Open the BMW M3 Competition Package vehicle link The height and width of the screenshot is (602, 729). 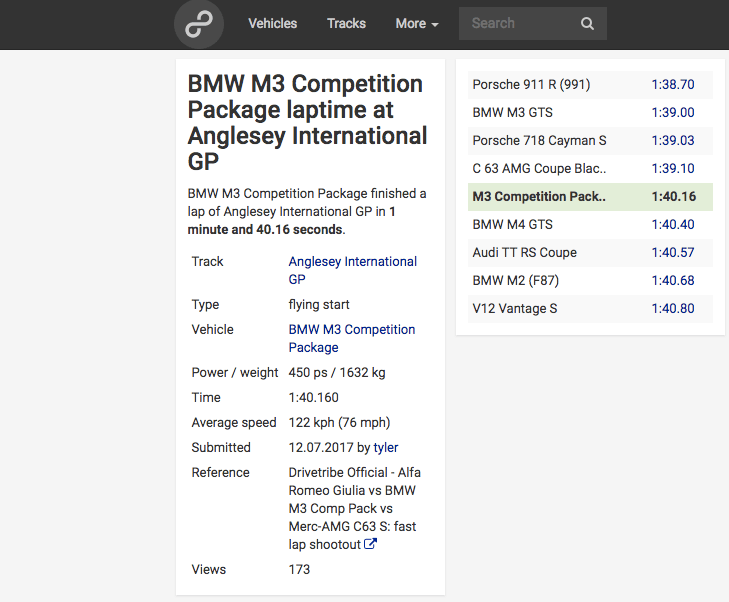351,338
